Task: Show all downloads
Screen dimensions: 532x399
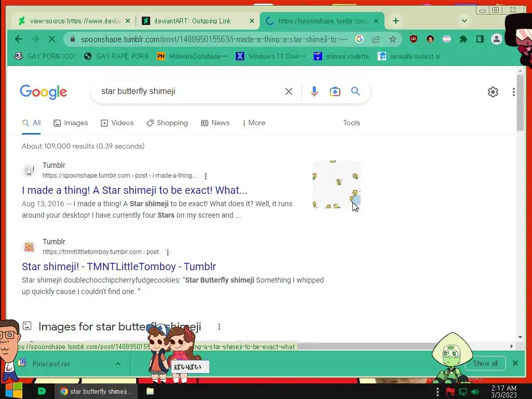Action: pyautogui.click(x=486, y=363)
